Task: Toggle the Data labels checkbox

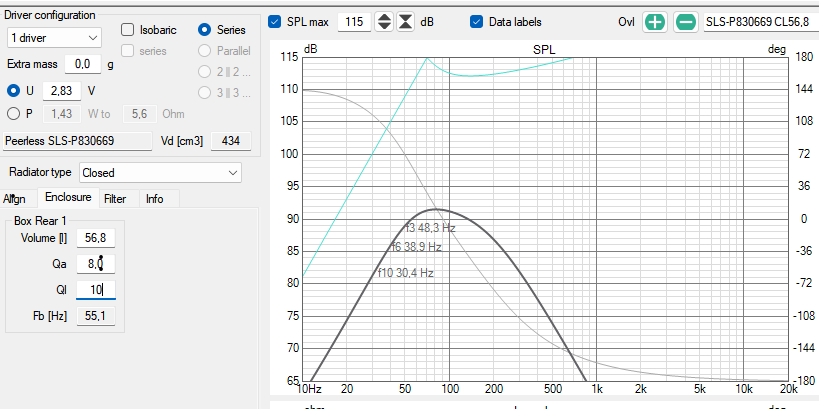Action: (x=476, y=22)
